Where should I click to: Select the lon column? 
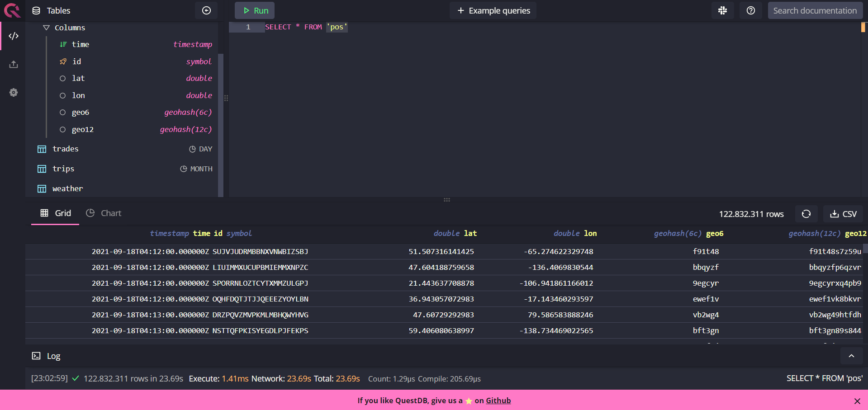pyautogui.click(x=136, y=95)
